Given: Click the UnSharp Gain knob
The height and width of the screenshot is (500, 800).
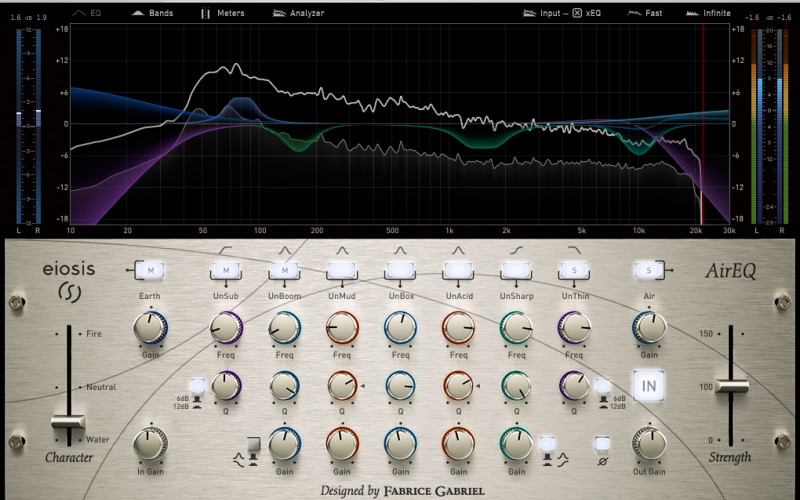Looking at the screenshot, I should click(516, 444).
